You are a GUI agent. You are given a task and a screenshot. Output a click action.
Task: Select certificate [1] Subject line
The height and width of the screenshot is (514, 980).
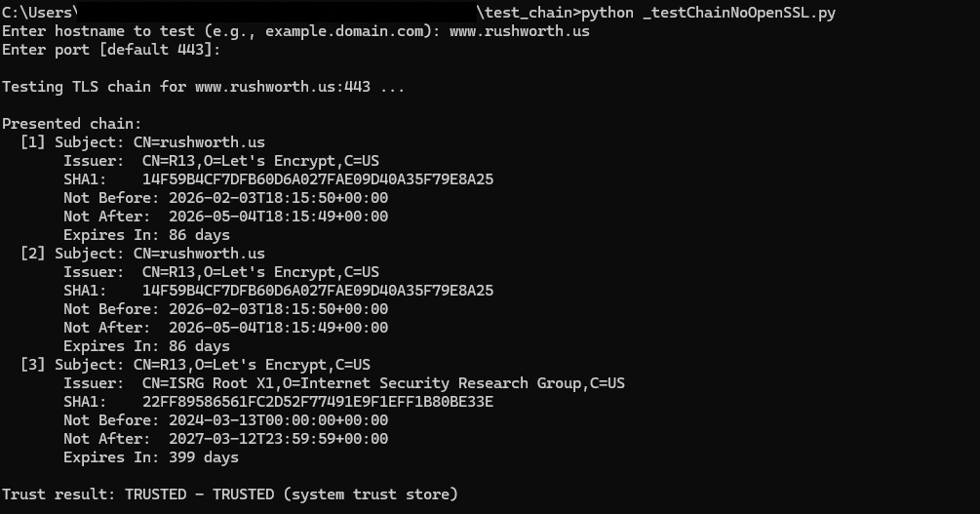142,142
